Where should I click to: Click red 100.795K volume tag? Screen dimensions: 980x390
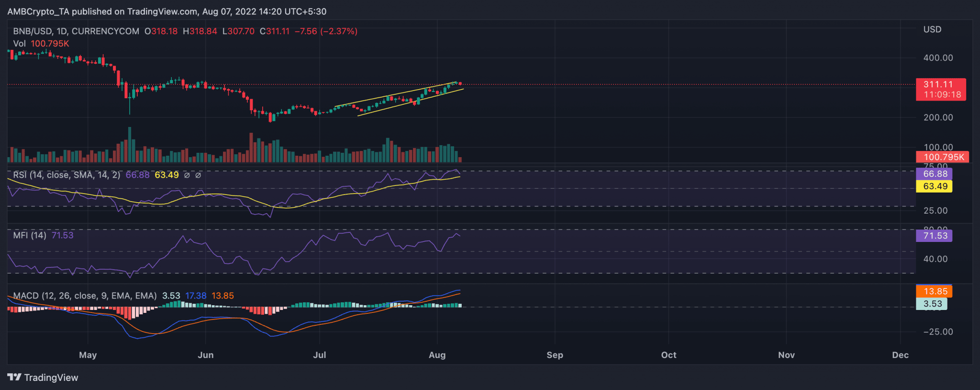tap(942, 157)
